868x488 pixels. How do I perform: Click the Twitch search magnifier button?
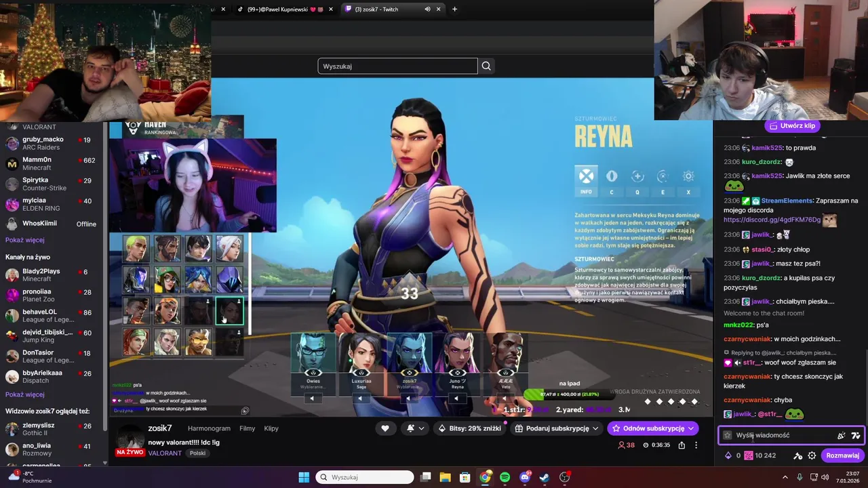click(486, 66)
